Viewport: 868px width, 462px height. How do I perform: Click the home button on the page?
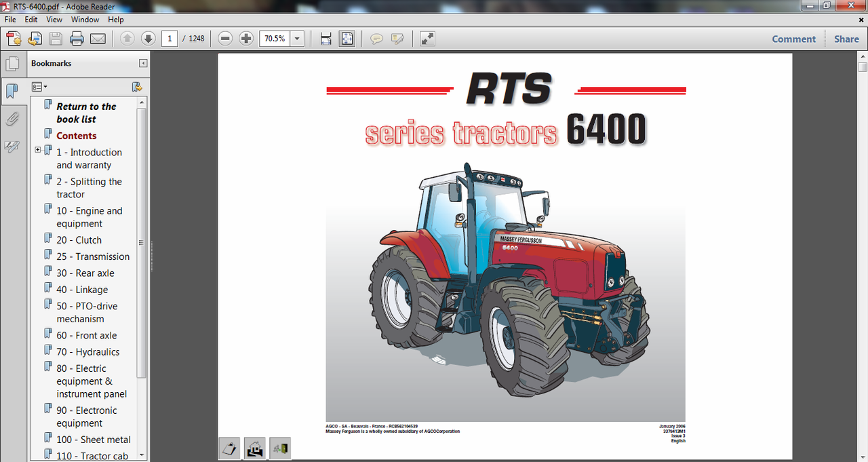(x=255, y=448)
